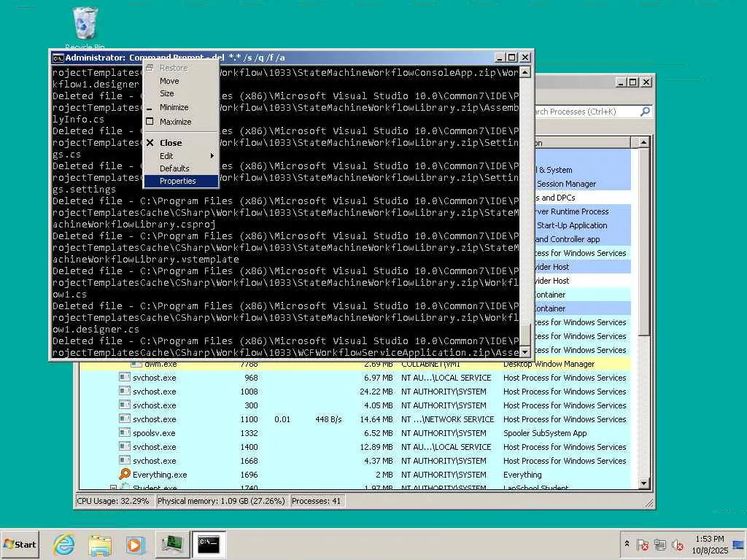Click the Search Processes input field

585,112
